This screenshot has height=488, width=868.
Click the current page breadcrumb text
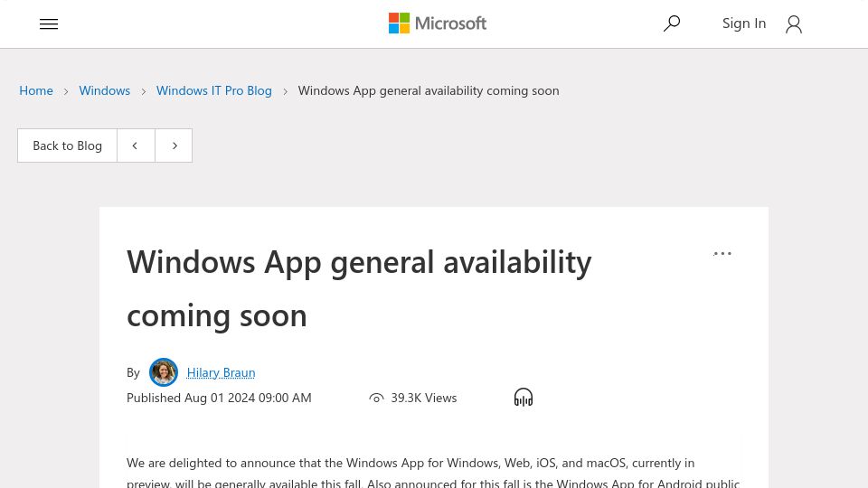(x=429, y=90)
